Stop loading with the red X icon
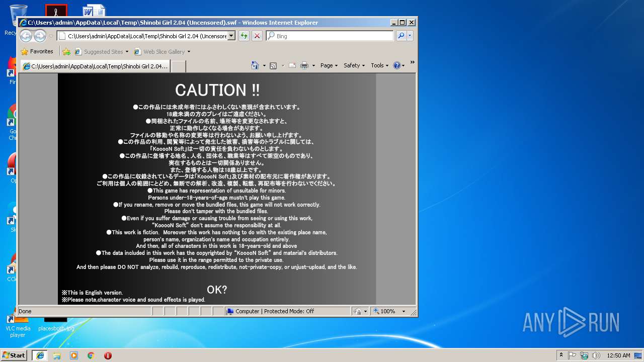Viewport: 644px width, 362px height. coord(257,36)
